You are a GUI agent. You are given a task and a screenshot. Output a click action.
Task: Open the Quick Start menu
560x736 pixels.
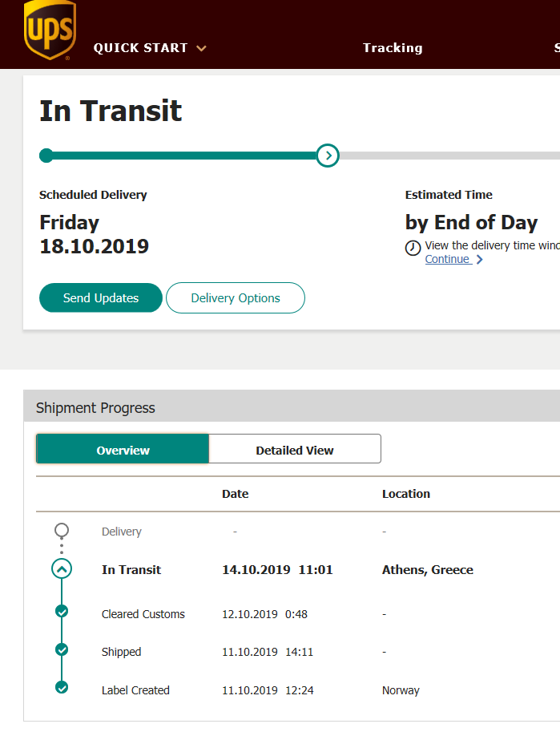pyautogui.click(x=141, y=48)
